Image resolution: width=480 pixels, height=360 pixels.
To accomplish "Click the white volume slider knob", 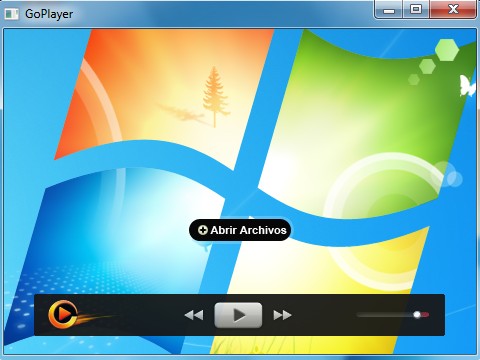I will tap(417, 315).
